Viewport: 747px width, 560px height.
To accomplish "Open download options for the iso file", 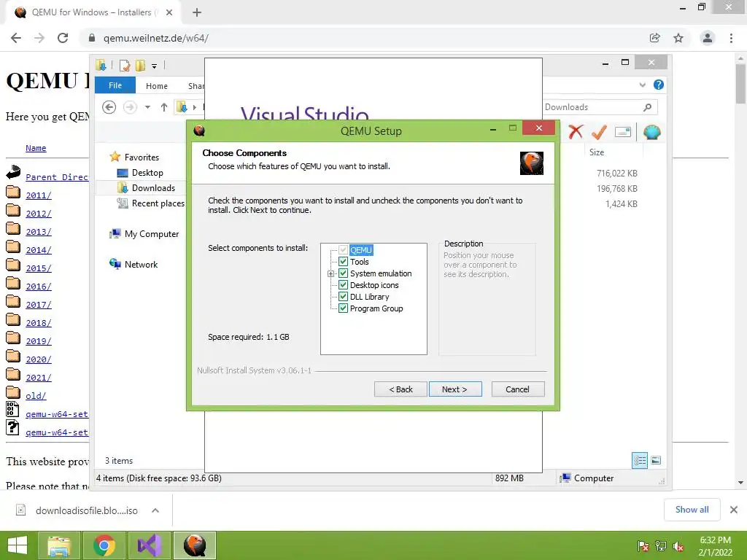I will pyautogui.click(x=155, y=510).
